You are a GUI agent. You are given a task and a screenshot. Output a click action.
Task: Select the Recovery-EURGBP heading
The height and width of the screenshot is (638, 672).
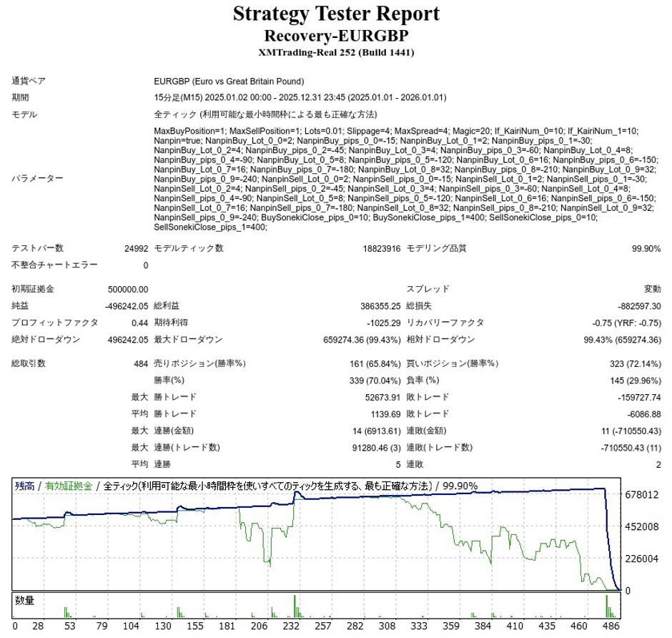336,36
